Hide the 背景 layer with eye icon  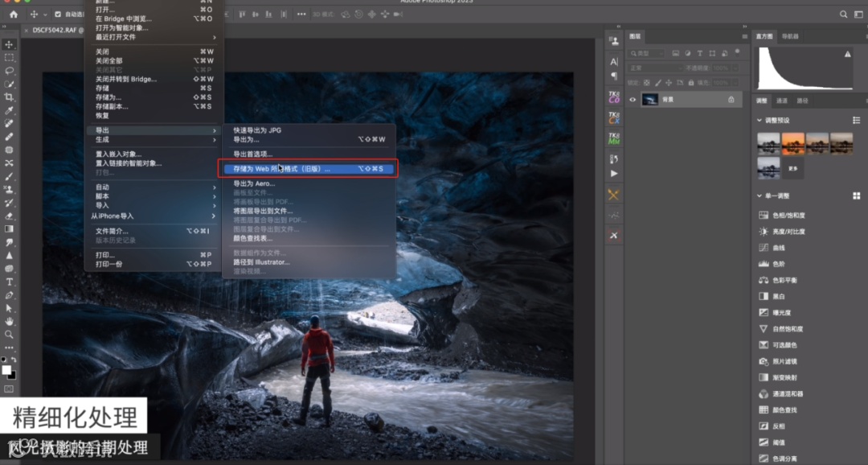[x=633, y=100]
